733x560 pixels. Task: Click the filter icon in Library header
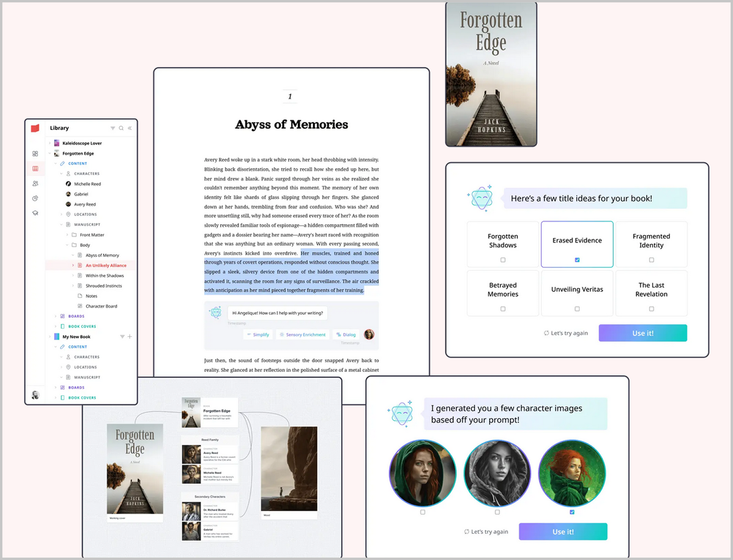pyautogui.click(x=113, y=128)
